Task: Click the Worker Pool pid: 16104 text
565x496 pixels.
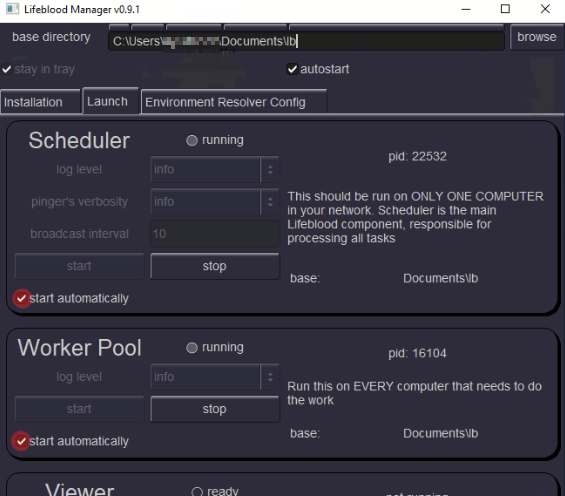Action: coord(417,353)
